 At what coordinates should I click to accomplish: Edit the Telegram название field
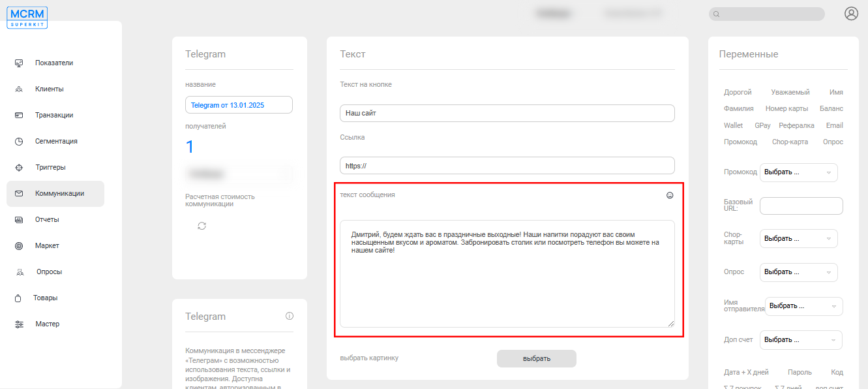(239, 105)
